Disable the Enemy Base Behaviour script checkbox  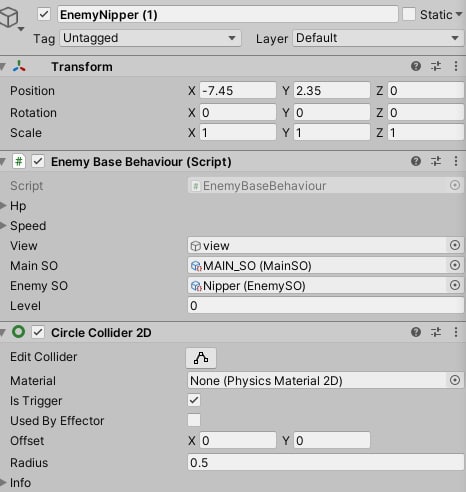tap(38, 162)
